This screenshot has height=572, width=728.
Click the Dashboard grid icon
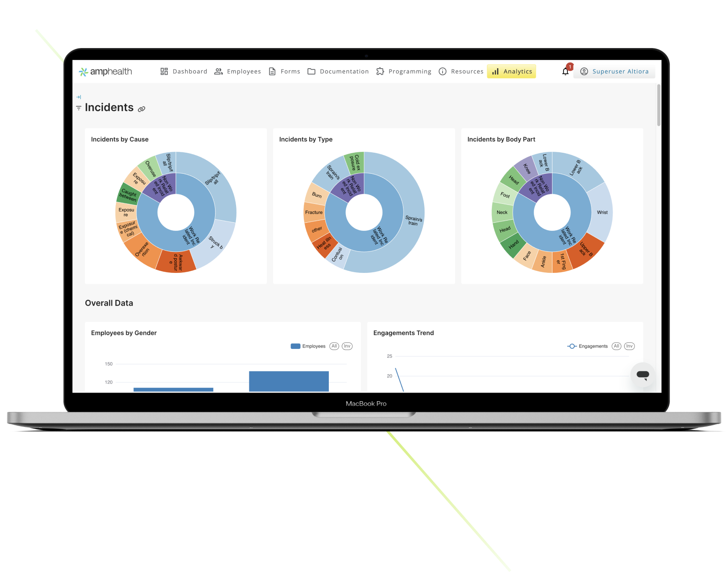coord(164,72)
